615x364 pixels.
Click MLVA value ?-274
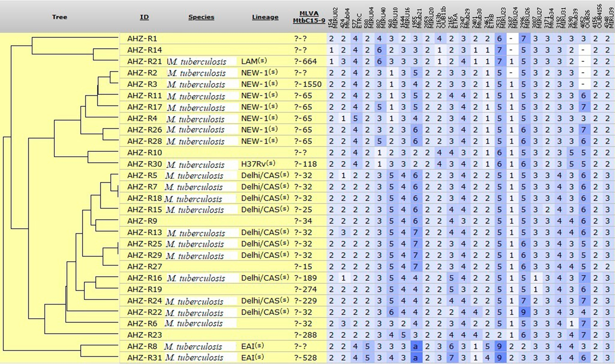[x=305, y=289]
